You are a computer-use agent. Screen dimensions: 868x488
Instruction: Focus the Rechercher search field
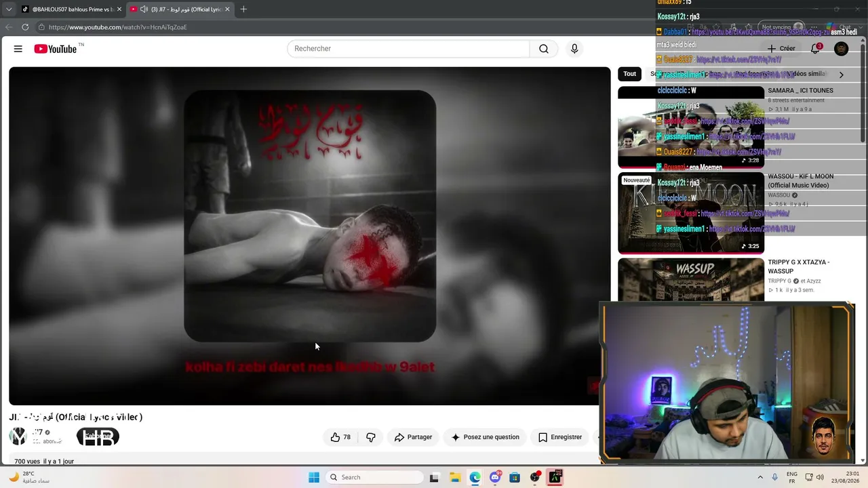pyautogui.click(x=408, y=49)
